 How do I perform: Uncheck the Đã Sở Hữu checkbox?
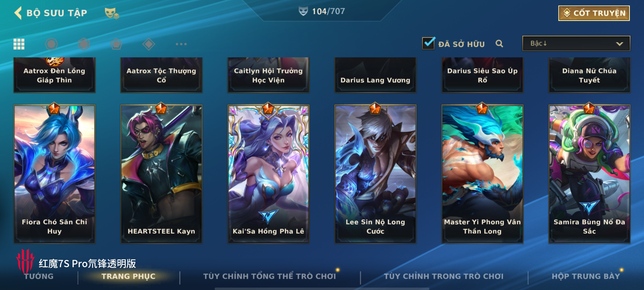[428, 43]
